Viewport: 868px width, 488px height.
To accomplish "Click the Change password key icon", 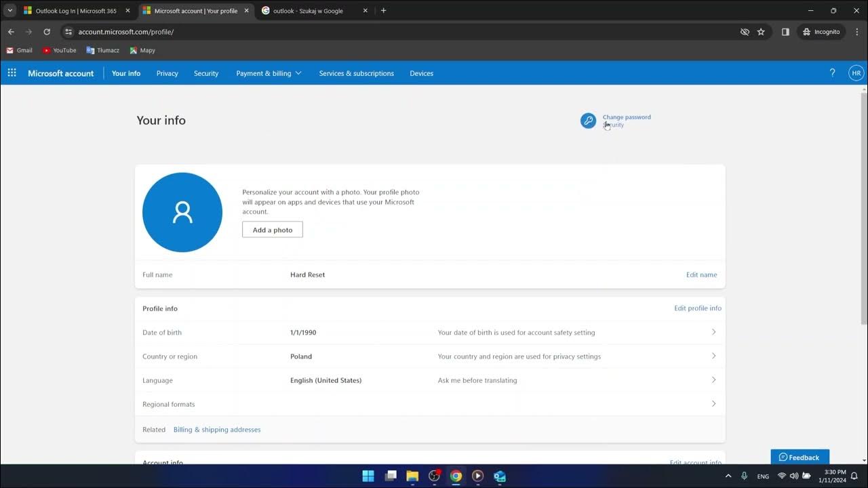I will coord(588,120).
